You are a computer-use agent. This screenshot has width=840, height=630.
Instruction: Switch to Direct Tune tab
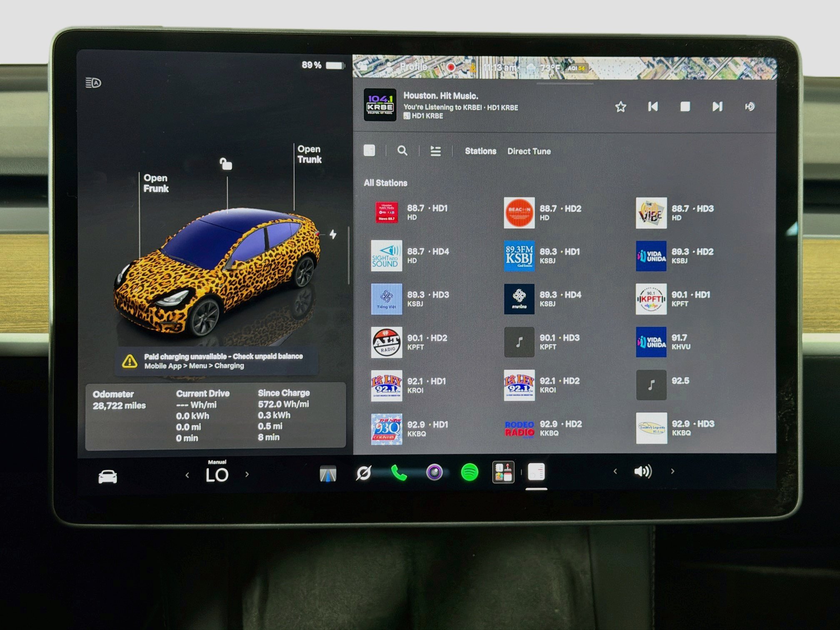(529, 151)
